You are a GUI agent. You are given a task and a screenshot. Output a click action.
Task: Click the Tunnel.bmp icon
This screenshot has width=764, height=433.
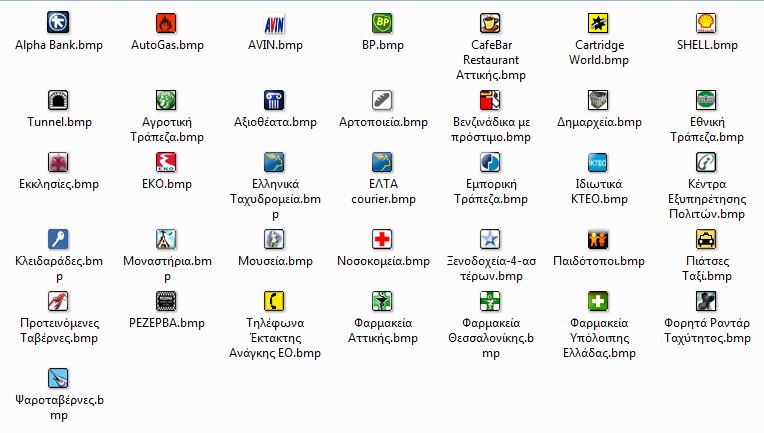[58, 100]
